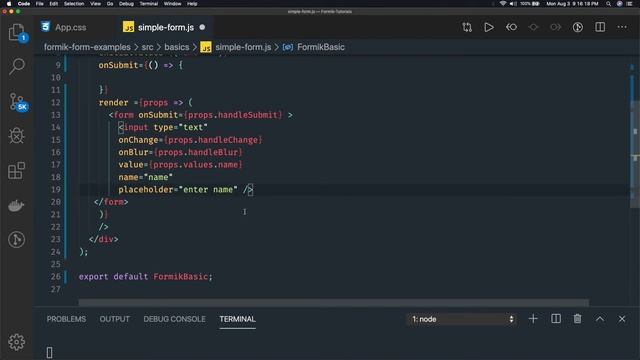Open the Search view in activity bar
Screen dimensions: 640x360
pyautogui.click(x=17, y=66)
